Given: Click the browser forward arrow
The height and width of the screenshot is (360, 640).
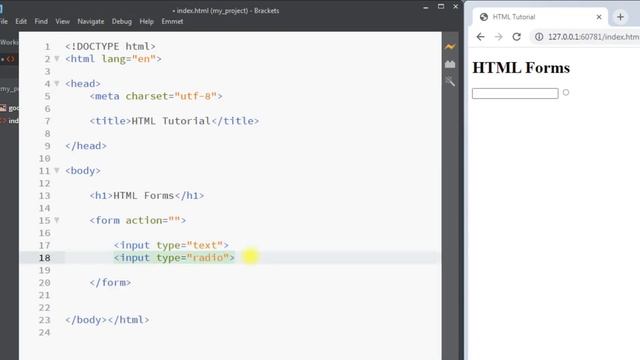Looking at the screenshot, I should [x=498, y=37].
